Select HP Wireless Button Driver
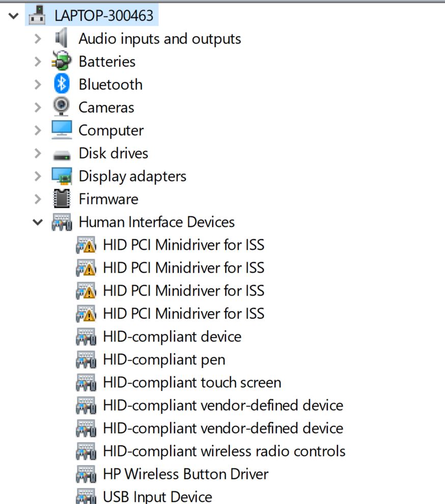 185,474
